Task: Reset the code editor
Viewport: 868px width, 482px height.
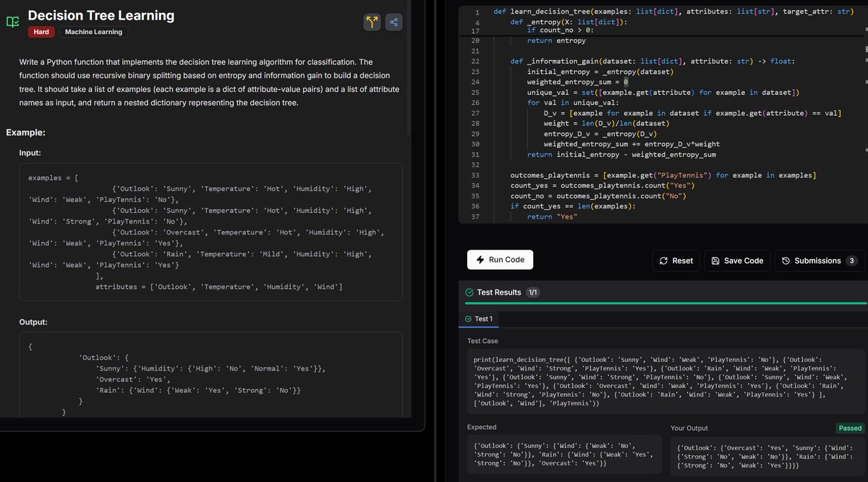Action: [676, 261]
